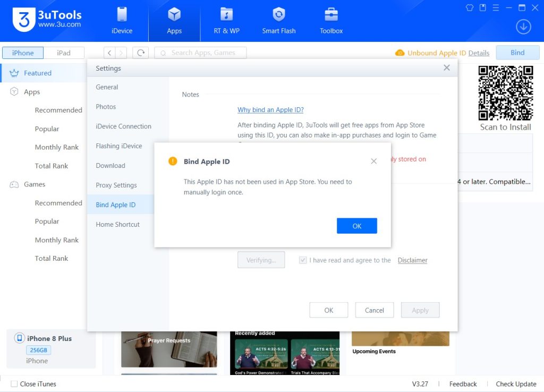Screen dimensions: 544x392
Task: Click the refresh icon beside search box
Action: (141, 53)
